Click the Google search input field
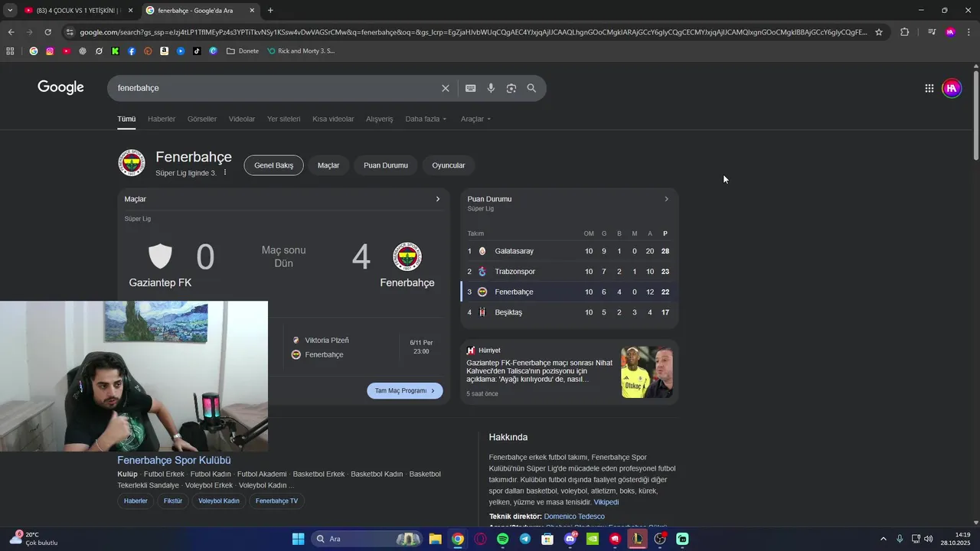The image size is (980, 551). (x=276, y=88)
